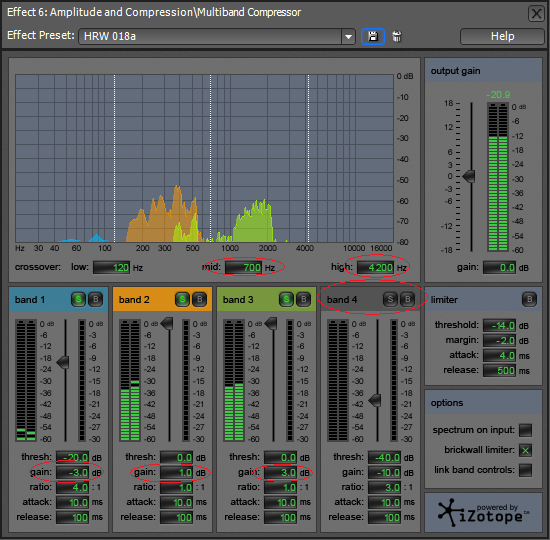Click the output gain slider handle
Screen dimensions: 550x540
469,176
